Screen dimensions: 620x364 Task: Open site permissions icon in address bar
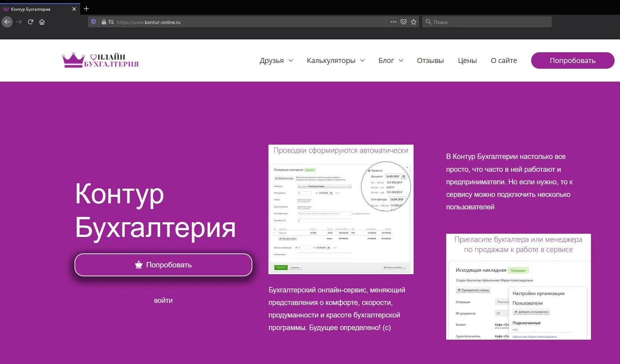(x=111, y=22)
